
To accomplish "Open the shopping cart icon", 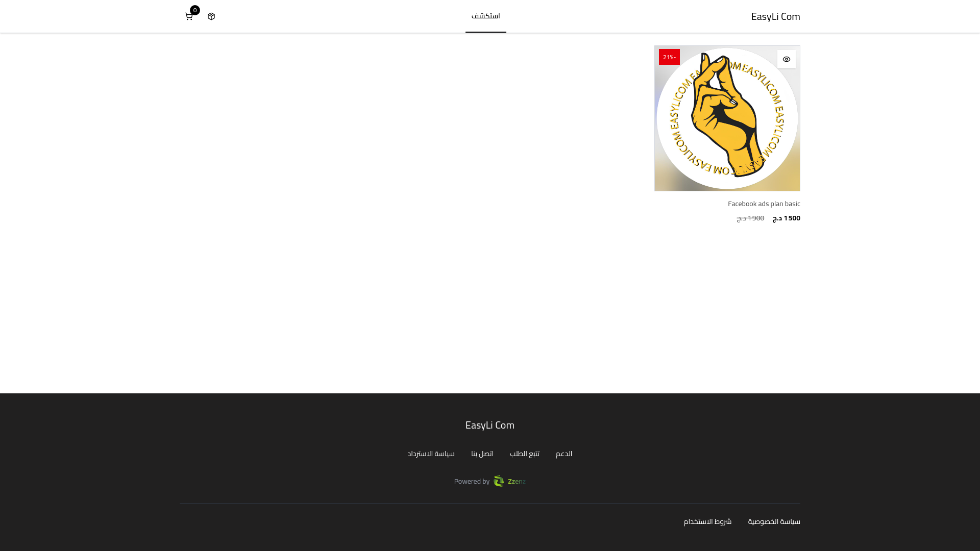I will pos(189,17).
